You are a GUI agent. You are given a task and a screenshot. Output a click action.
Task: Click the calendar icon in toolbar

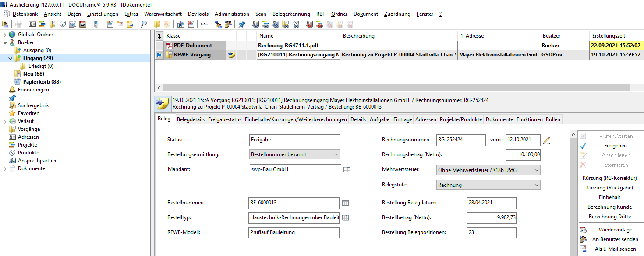(83, 25)
